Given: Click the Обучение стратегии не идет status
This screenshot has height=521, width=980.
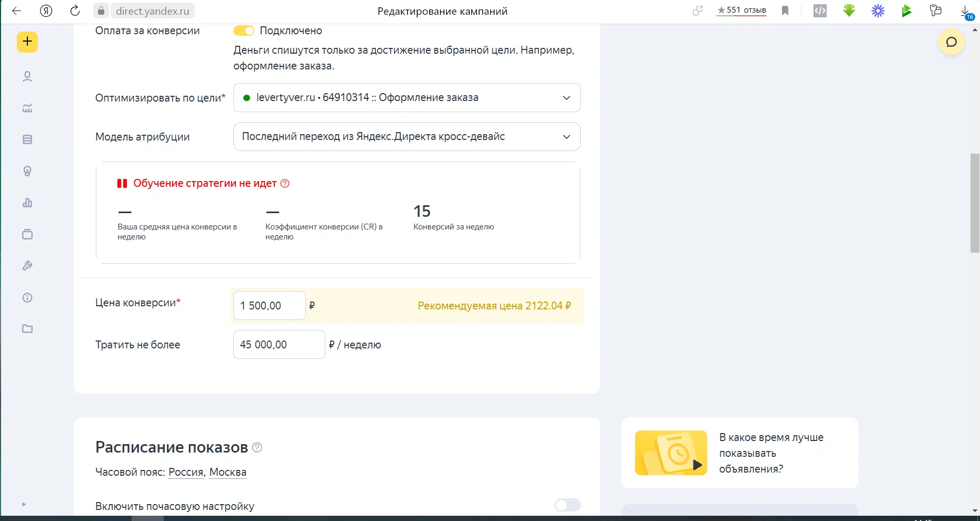Looking at the screenshot, I should coord(205,183).
